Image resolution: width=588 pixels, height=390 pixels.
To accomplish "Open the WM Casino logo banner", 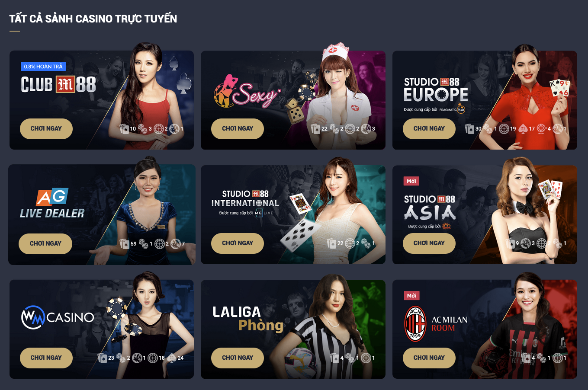I will pyautogui.click(x=58, y=318).
